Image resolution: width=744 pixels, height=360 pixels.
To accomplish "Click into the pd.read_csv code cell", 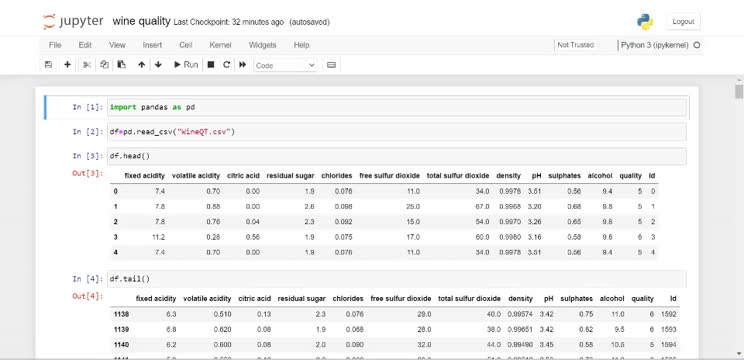I will coord(397,132).
